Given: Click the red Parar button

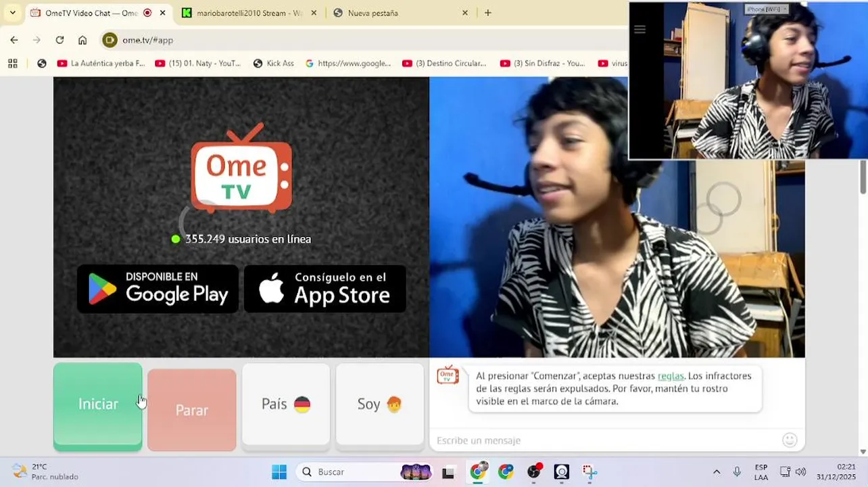Looking at the screenshot, I should (x=192, y=410).
